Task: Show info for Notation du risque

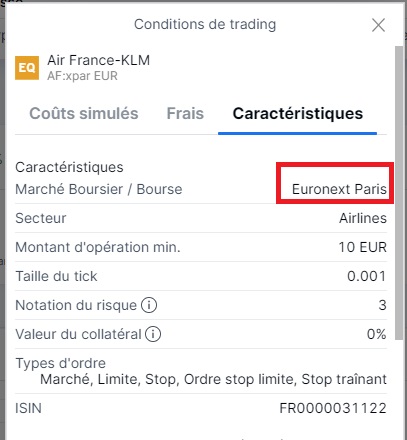Action: pyautogui.click(x=149, y=305)
